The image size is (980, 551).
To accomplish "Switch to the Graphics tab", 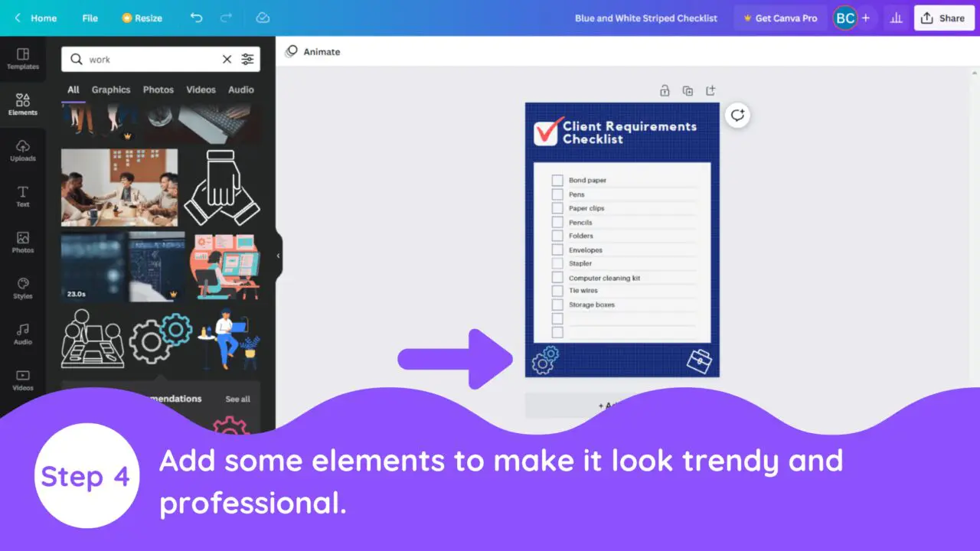I will click(x=111, y=90).
